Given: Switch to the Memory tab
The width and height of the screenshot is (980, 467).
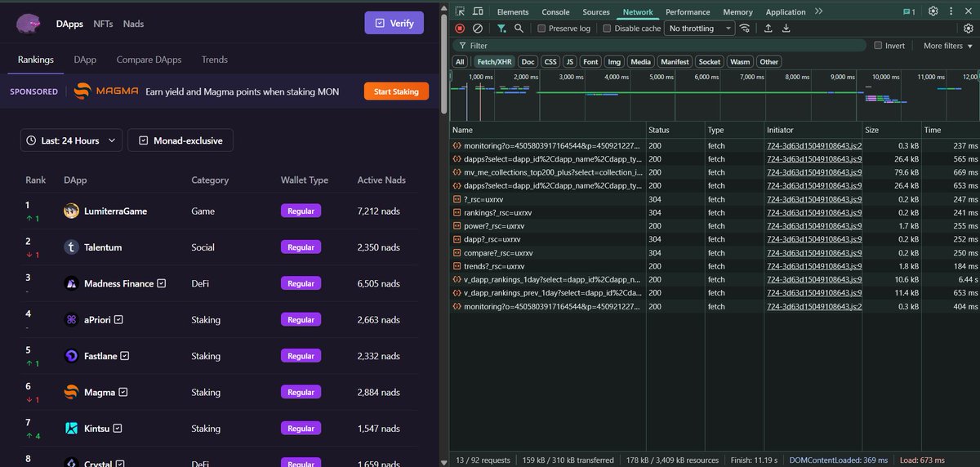Looking at the screenshot, I should coord(737,12).
